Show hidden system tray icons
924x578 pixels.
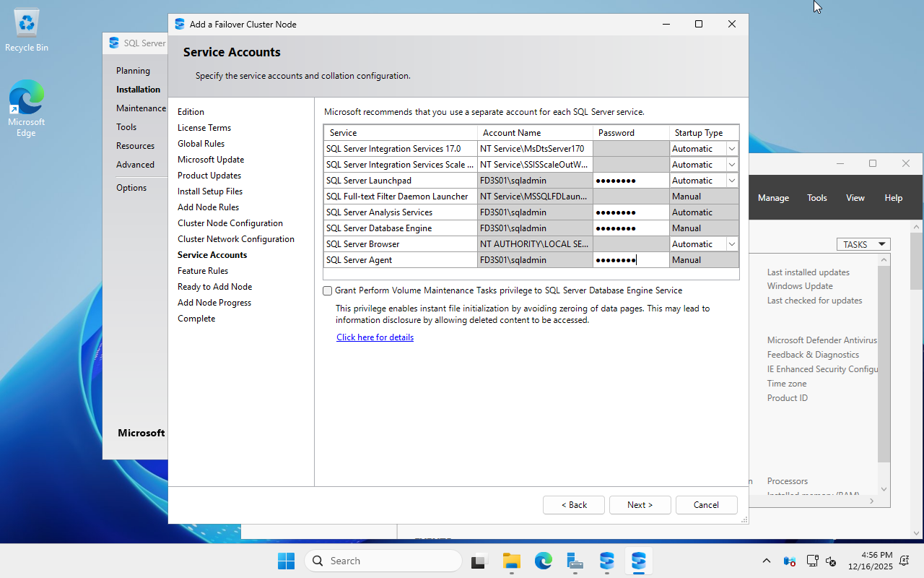pyautogui.click(x=766, y=561)
